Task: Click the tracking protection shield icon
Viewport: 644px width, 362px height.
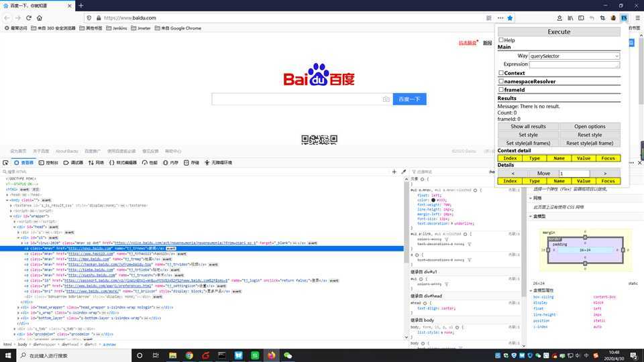Action: coord(89,18)
